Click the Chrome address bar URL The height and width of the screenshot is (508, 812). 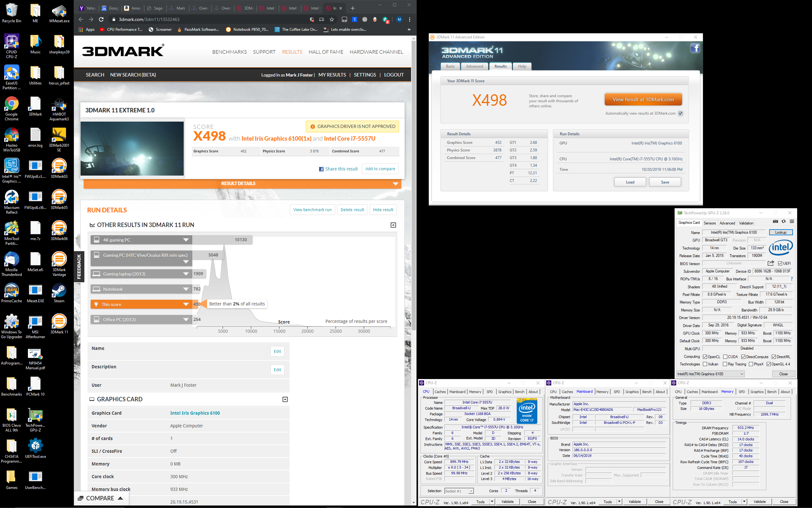click(149, 19)
